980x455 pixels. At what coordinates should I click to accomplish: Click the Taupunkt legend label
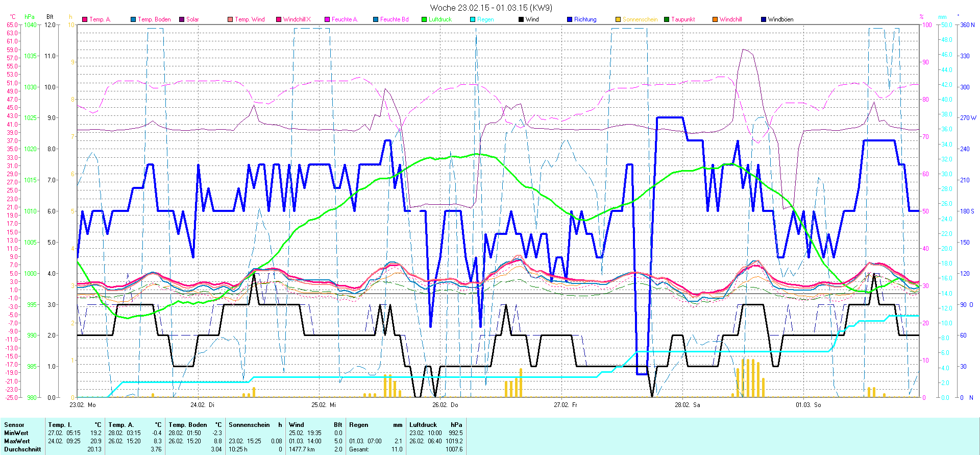click(x=683, y=19)
